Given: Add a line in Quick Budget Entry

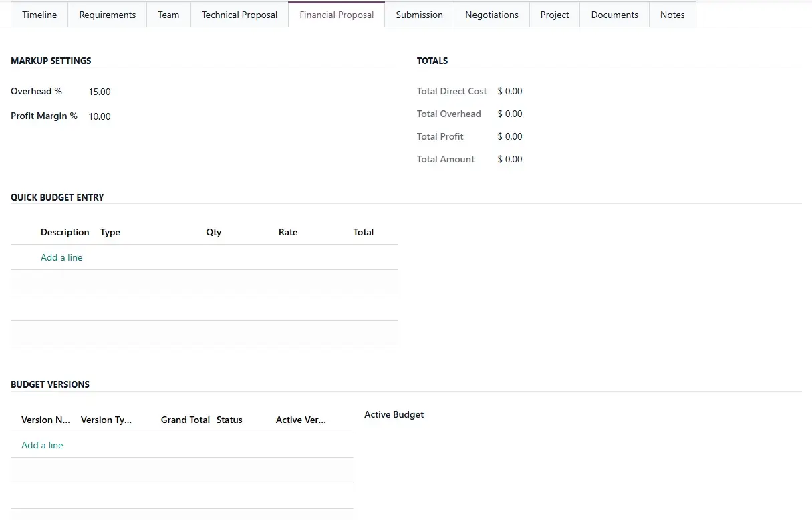Looking at the screenshot, I should click(x=61, y=257).
